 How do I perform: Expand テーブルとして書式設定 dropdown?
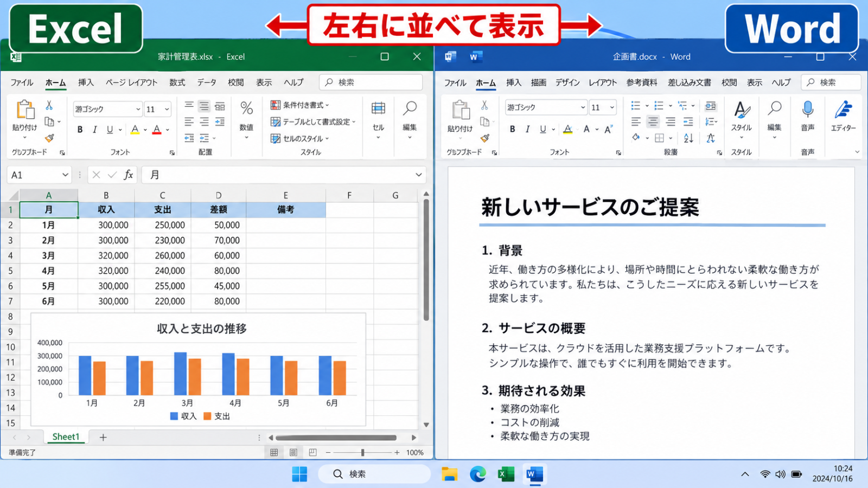pyautogui.click(x=354, y=122)
